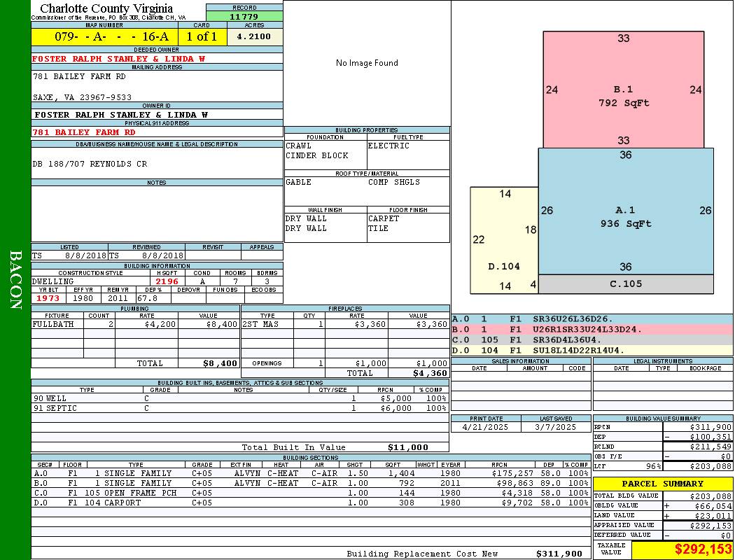Screen dimensions: 735x560
Task: Click section A.0 SQFT value 1,404
Action: pos(402,474)
